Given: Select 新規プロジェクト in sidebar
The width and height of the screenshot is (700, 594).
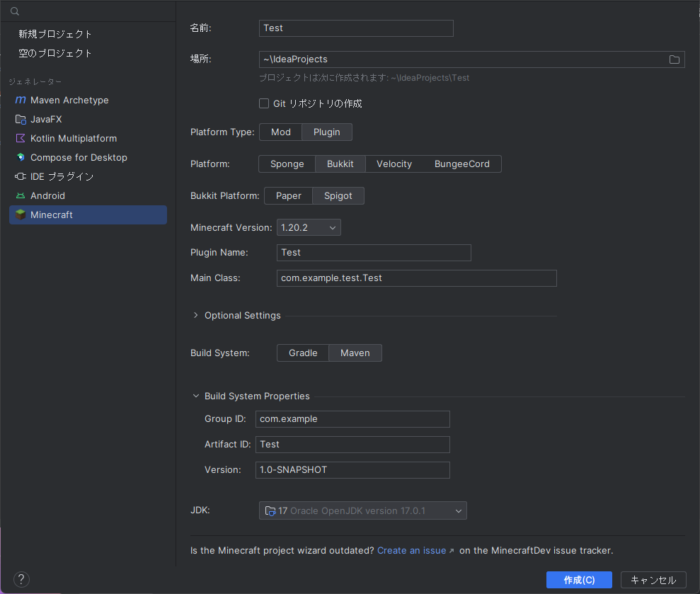Looking at the screenshot, I should click(55, 34).
